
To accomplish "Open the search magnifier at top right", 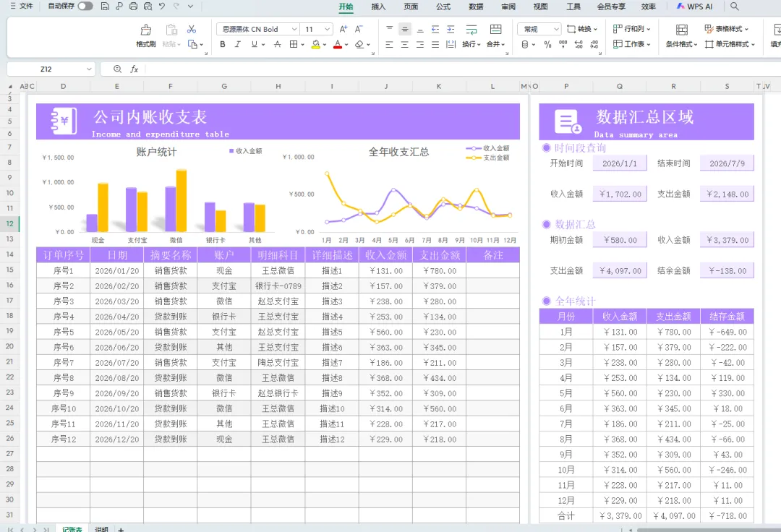I will coord(734,7).
